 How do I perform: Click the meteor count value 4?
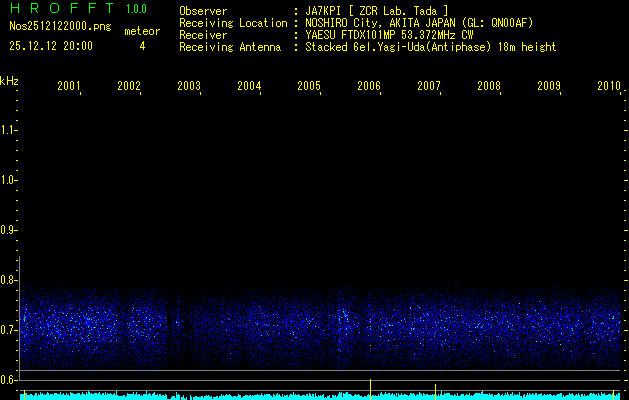[x=142, y=46]
